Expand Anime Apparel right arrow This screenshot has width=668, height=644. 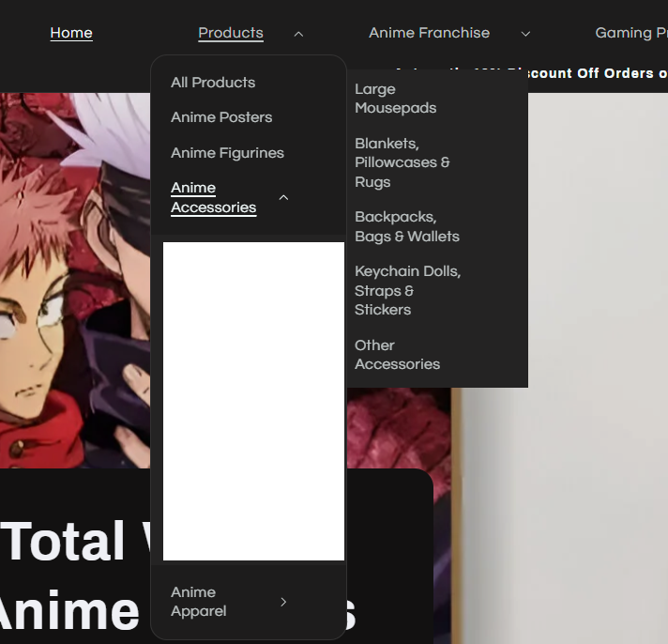coord(283,602)
